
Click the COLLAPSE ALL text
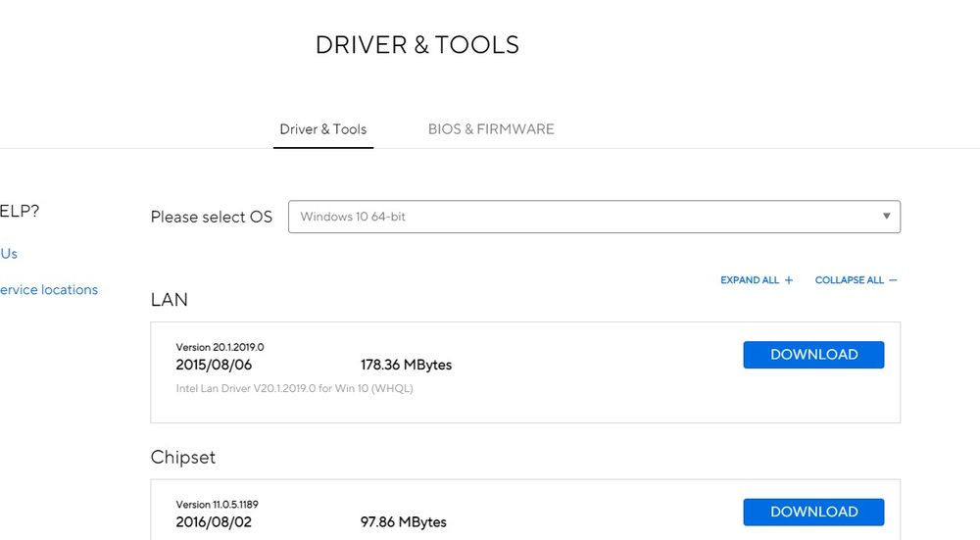849,280
